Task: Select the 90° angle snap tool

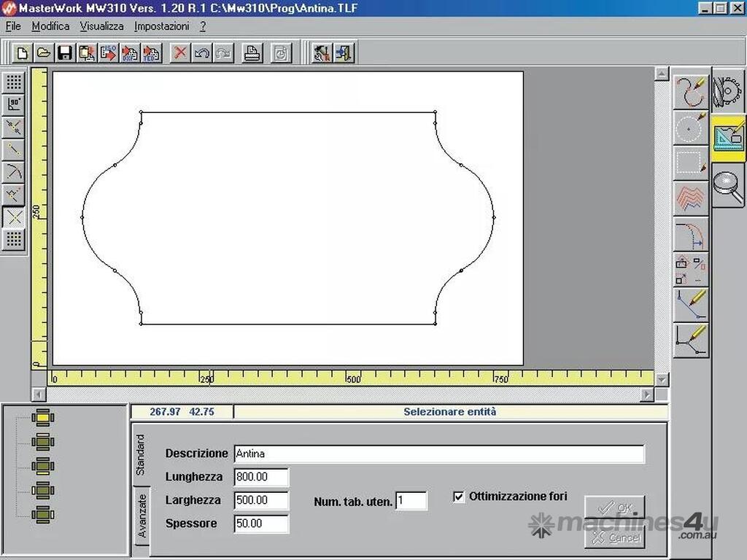Action: point(15,105)
